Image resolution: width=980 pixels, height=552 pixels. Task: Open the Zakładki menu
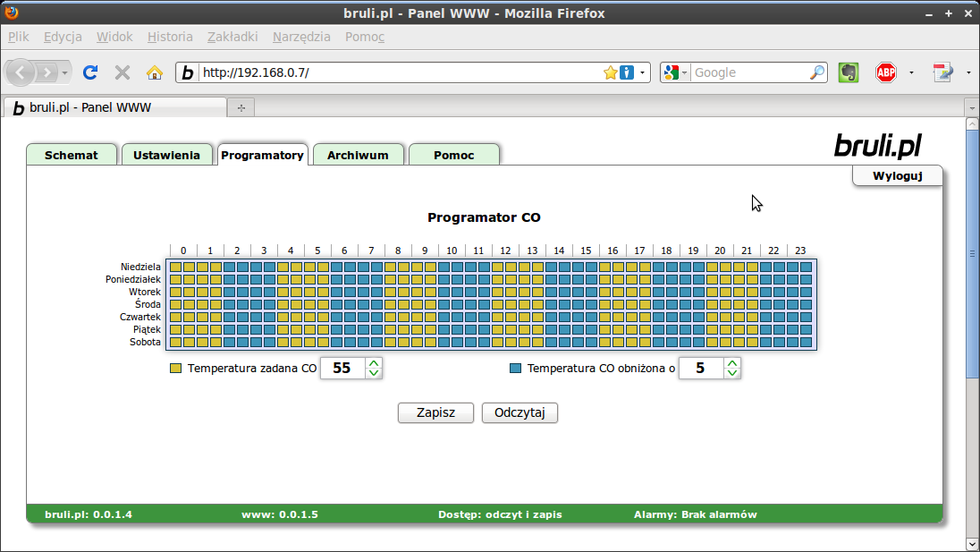232,37
